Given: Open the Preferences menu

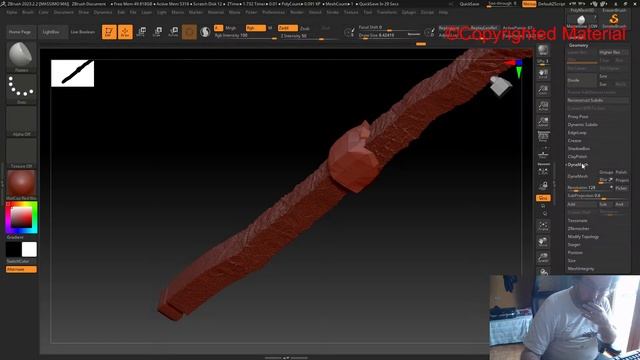Looking at the screenshot, I should click(x=273, y=12).
